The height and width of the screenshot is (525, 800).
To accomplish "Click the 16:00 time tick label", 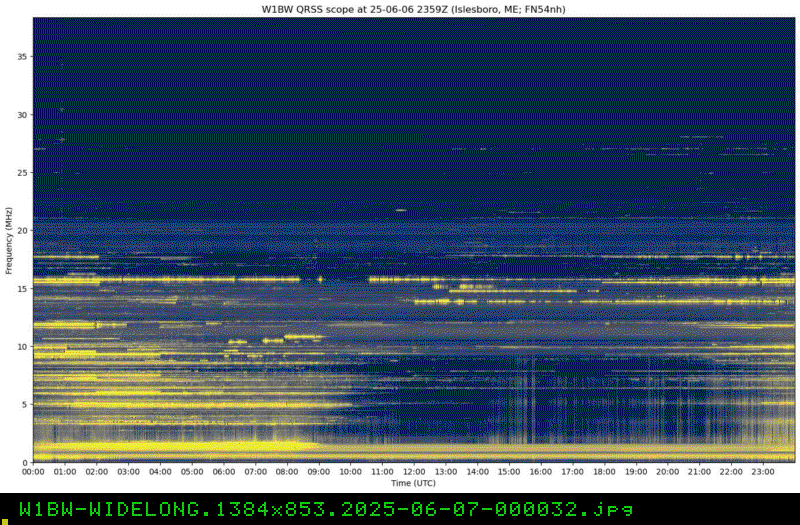I will click(x=541, y=472).
